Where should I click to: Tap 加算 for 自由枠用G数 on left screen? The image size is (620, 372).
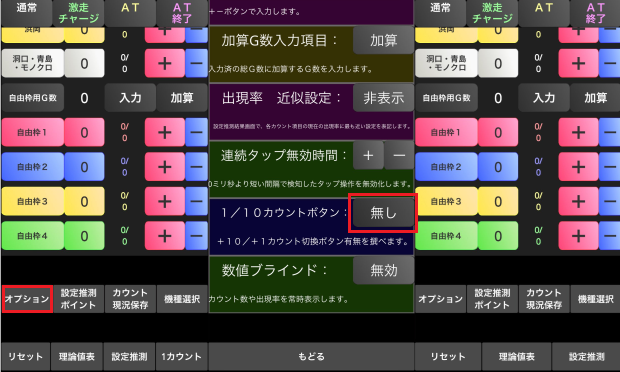[x=182, y=98]
